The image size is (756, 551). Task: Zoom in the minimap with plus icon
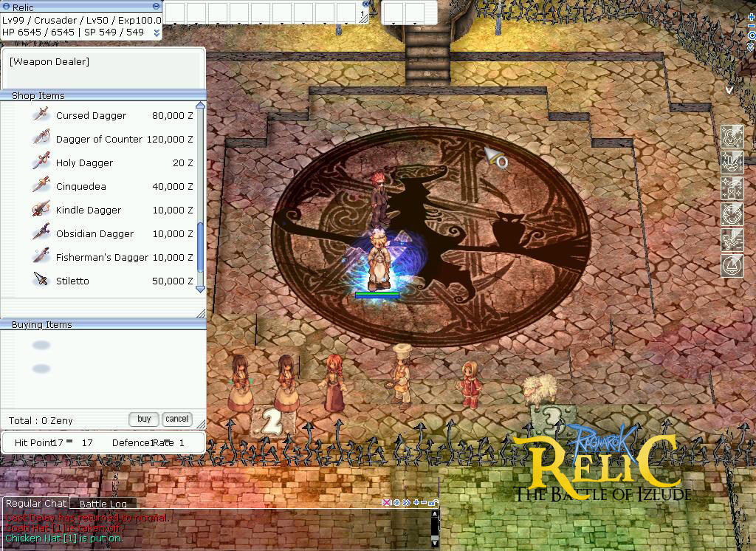(752, 17)
